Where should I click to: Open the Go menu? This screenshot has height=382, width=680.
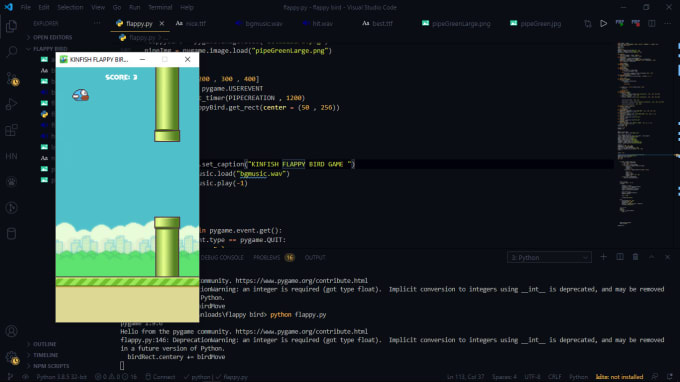(117, 7)
